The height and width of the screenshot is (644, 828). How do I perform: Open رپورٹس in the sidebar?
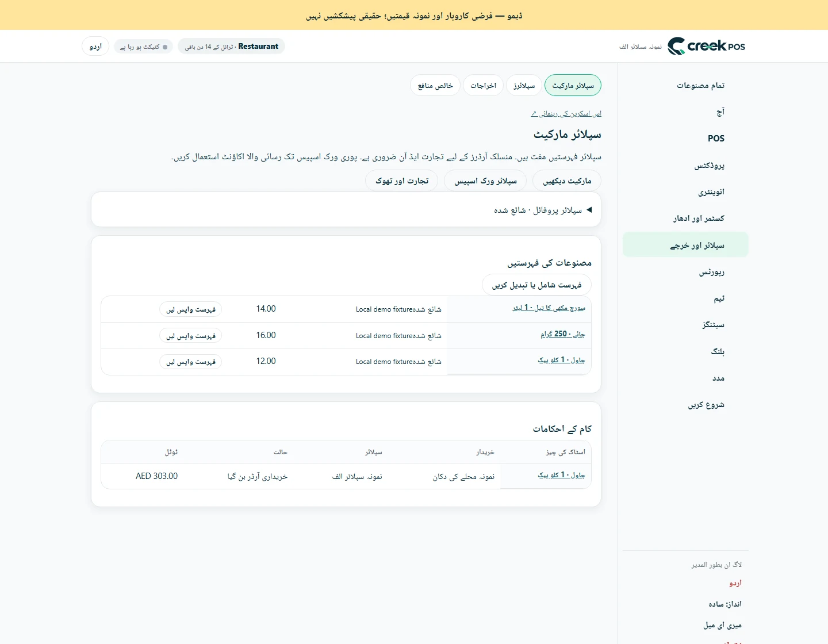[x=685, y=272]
